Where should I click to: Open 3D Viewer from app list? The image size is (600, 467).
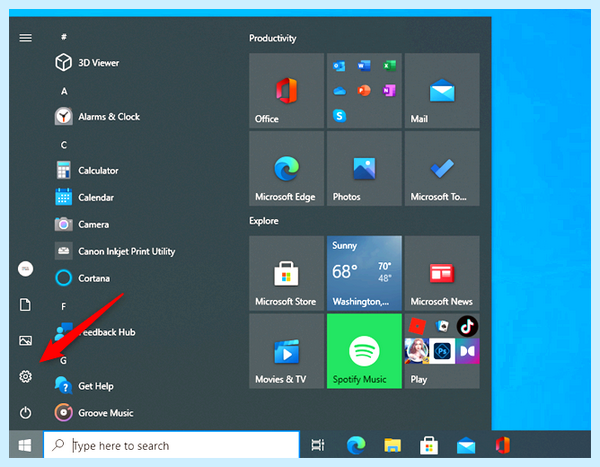pos(87,62)
